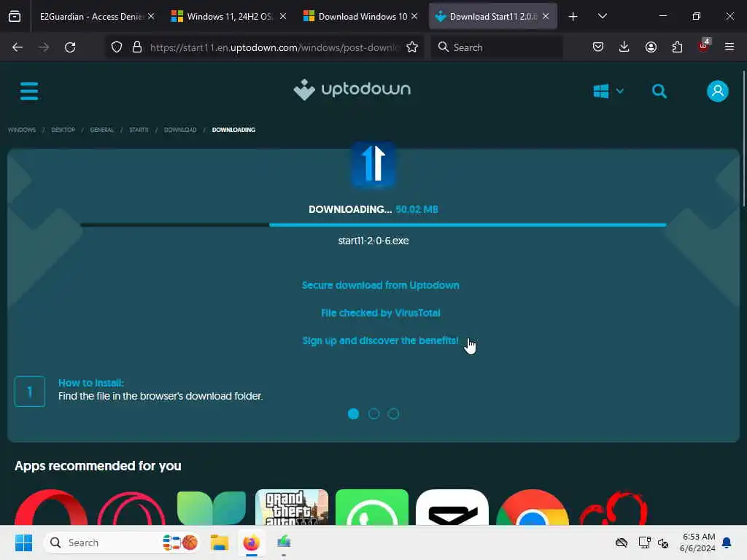Open the Grand Theft Auto app thumbnail
Viewport: 747px width, 560px height.
tap(292, 507)
